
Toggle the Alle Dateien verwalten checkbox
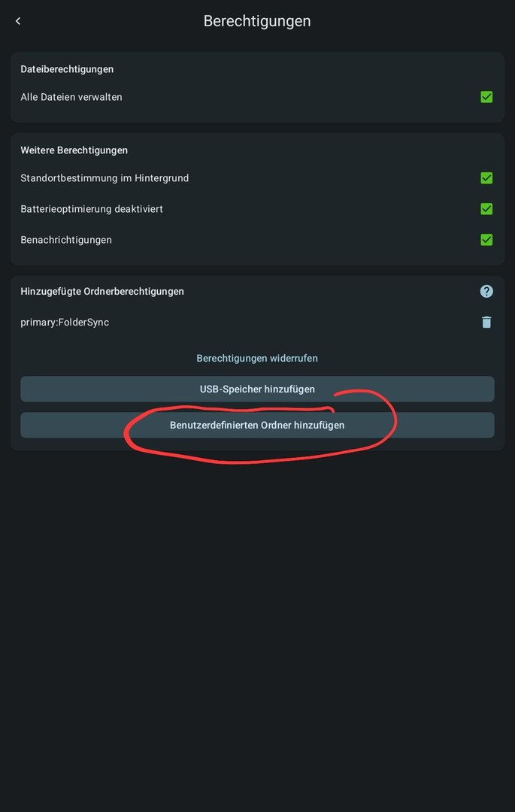[x=486, y=97]
